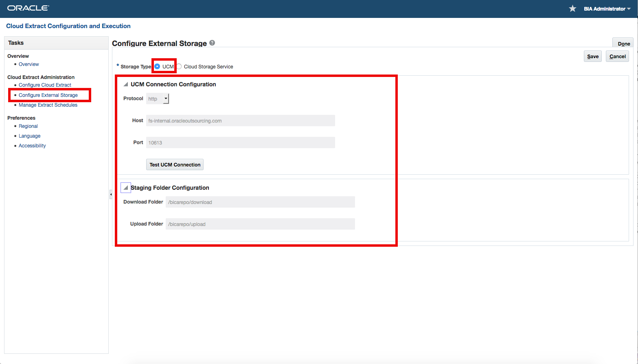Image resolution: width=638 pixels, height=364 pixels.
Task: Click the favorites star icon
Action: pos(572,9)
